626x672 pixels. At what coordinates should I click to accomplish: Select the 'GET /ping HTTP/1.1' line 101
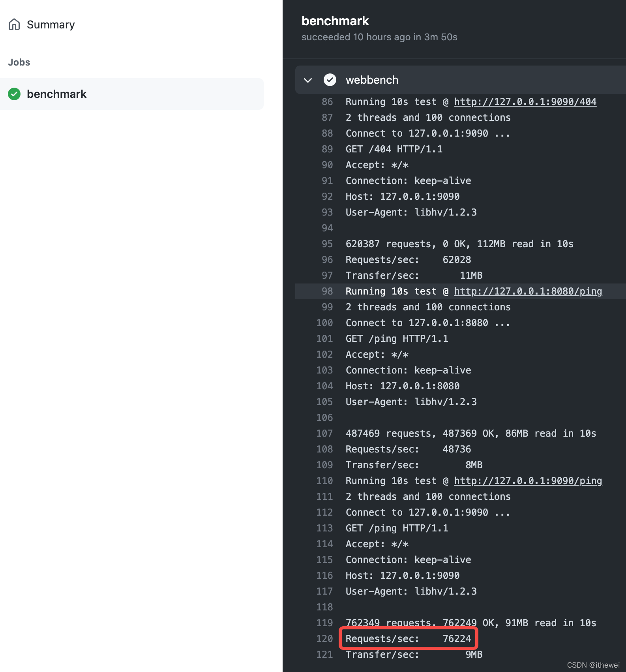397,339
